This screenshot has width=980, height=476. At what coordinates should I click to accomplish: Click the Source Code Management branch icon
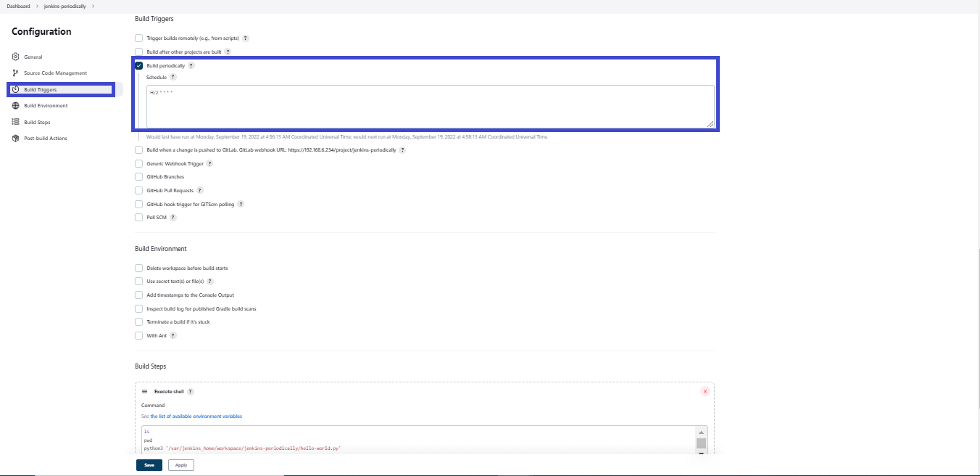[16, 73]
